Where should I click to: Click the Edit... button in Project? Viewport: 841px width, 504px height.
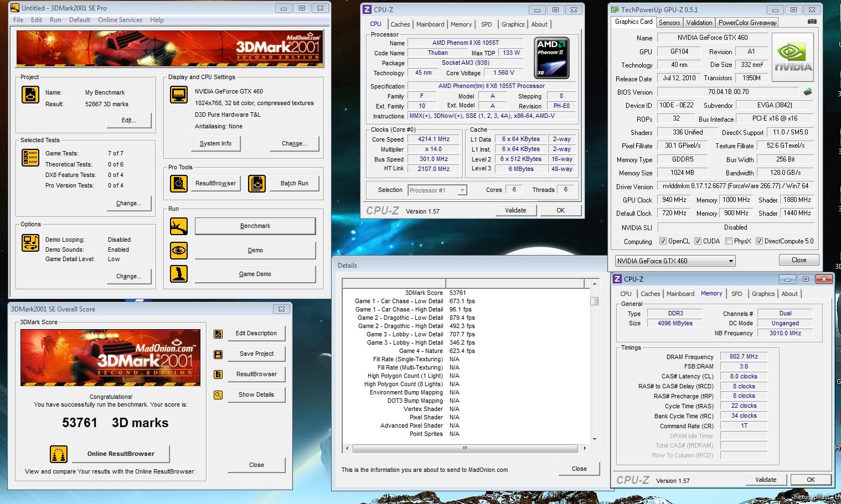pyautogui.click(x=129, y=120)
